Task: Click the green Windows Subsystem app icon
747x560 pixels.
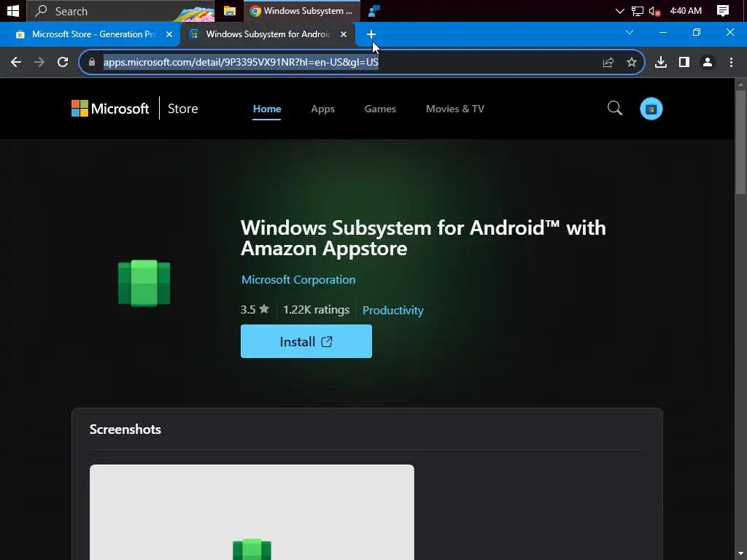Action: click(144, 284)
